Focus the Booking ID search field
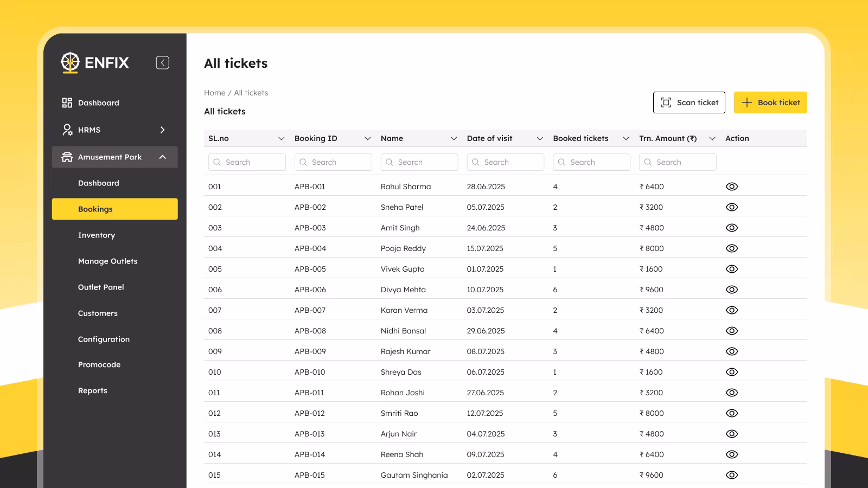868x488 pixels. pos(333,162)
